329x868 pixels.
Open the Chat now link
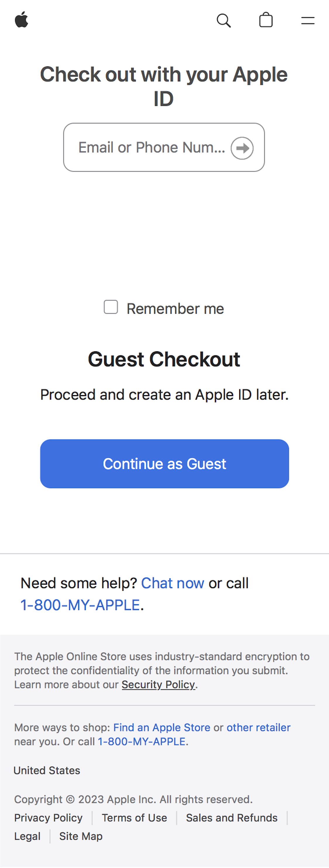(x=173, y=583)
